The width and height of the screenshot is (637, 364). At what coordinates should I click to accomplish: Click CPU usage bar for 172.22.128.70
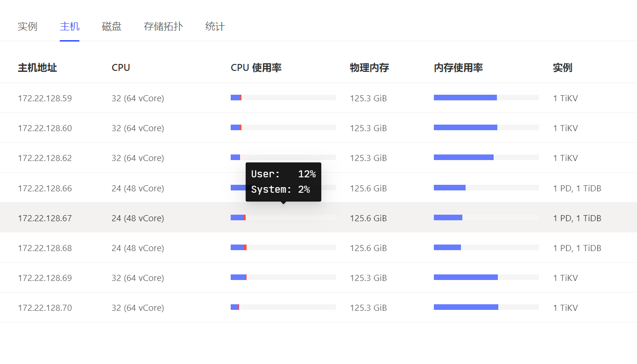[x=283, y=307]
